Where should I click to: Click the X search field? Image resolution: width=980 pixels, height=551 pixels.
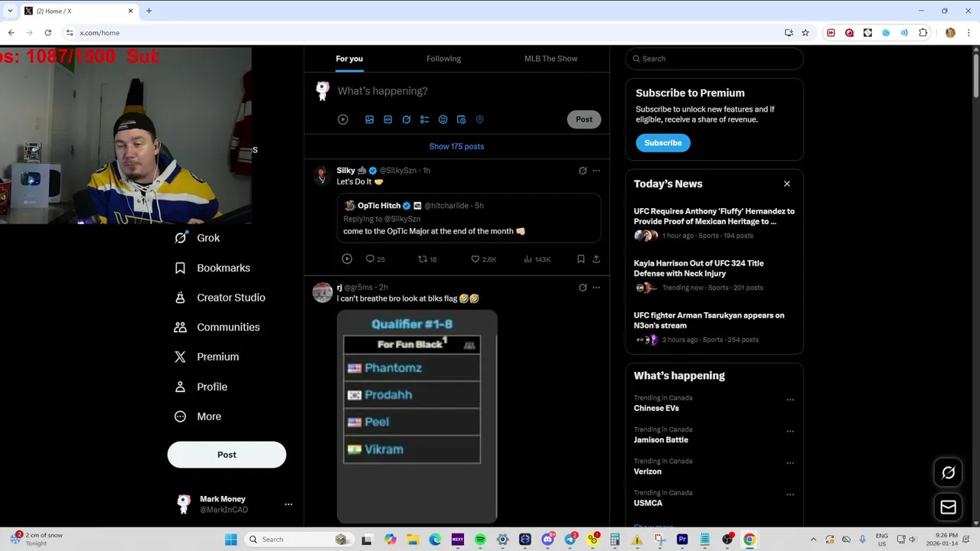point(714,59)
